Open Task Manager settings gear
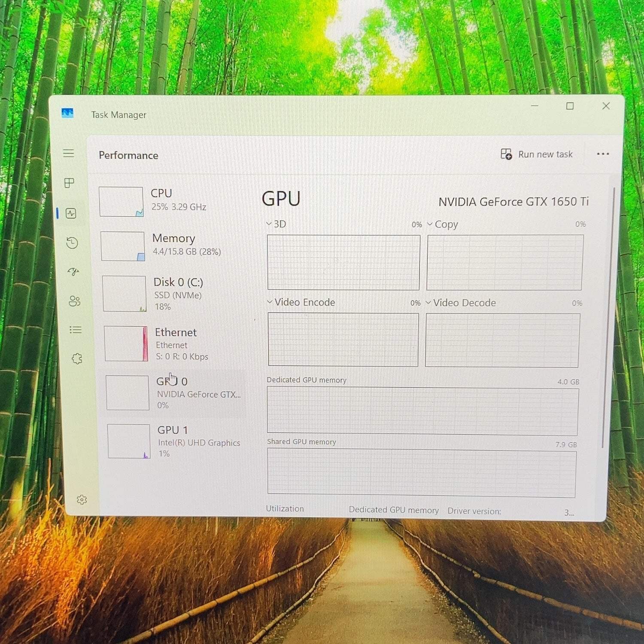The width and height of the screenshot is (644, 644). (82, 500)
